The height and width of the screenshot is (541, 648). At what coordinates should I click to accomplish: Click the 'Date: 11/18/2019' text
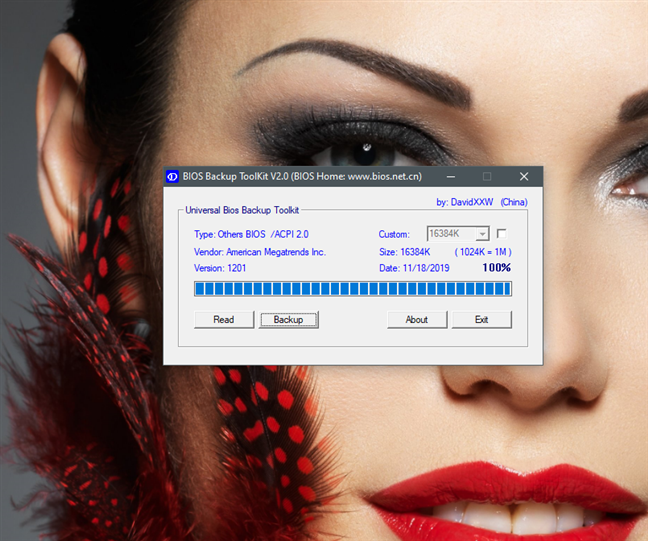[x=414, y=268]
